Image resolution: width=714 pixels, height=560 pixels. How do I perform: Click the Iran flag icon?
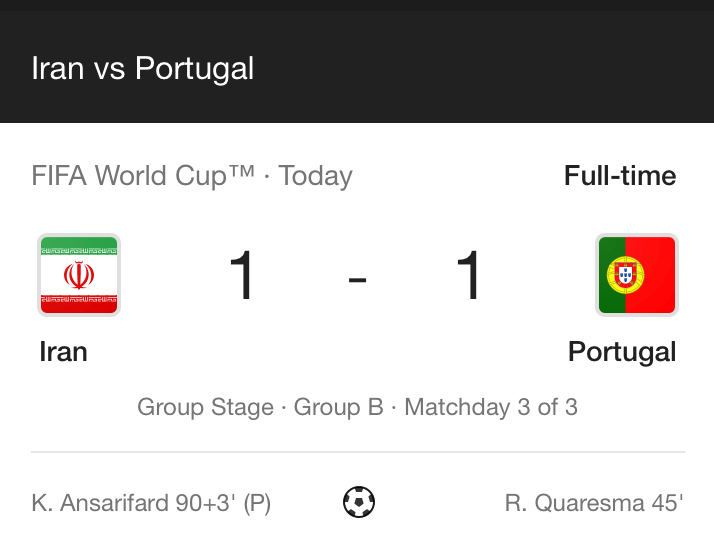(x=79, y=275)
